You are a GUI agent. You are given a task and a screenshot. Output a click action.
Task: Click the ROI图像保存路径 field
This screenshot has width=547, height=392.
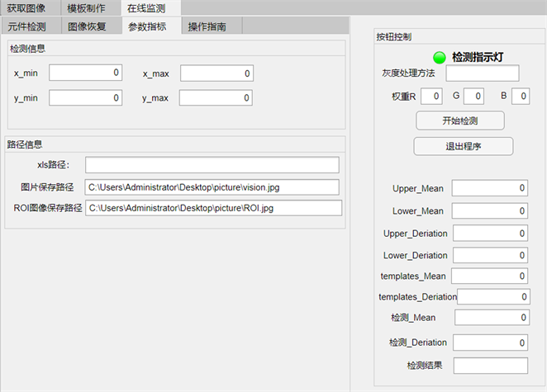pos(213,208)
